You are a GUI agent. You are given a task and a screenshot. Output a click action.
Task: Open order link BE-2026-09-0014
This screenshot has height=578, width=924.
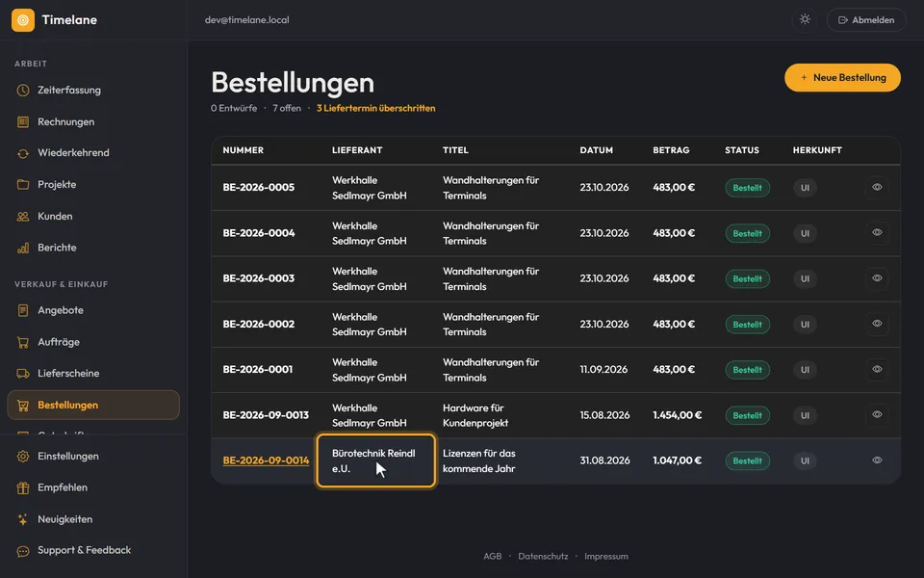(266, 460)
